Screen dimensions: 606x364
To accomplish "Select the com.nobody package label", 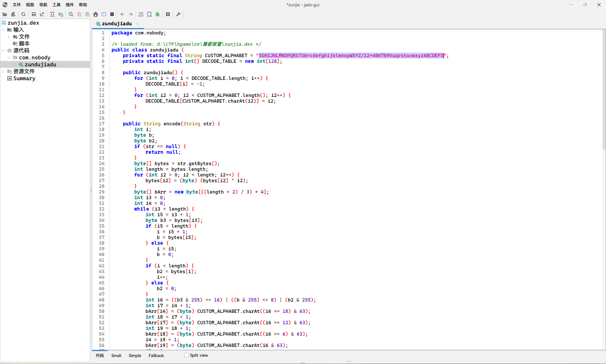I will [35, 57].
